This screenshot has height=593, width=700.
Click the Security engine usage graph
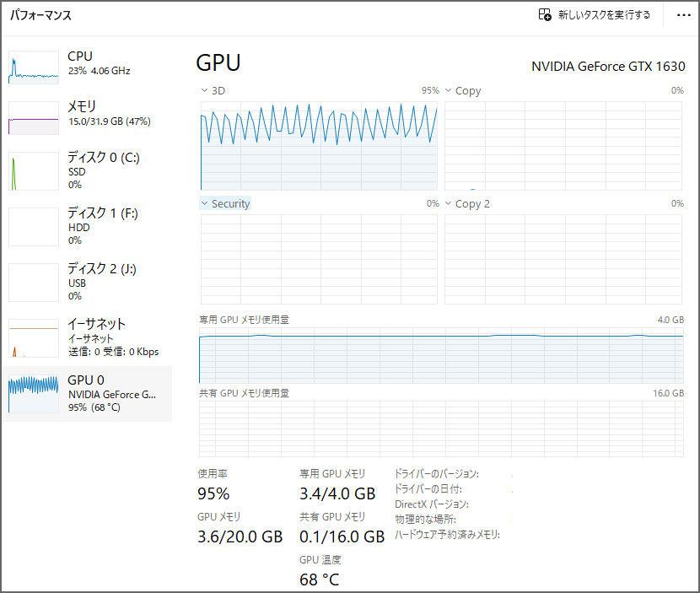pyautogui.click(x=319, y=260)
